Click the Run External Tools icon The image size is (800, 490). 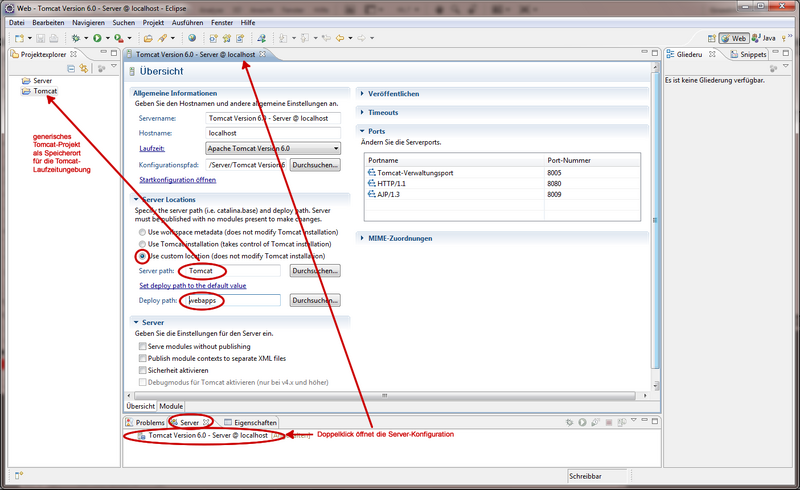point(118,38)
